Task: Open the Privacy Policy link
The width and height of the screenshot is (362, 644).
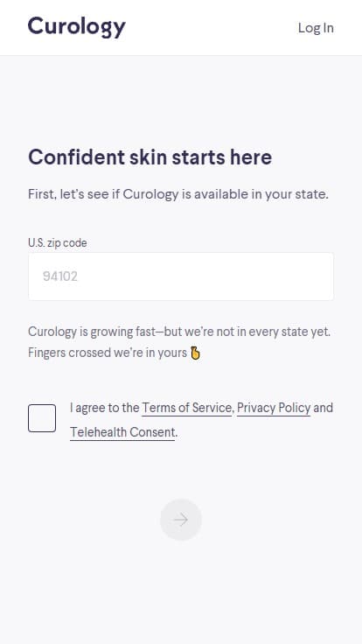Action: pyautogui.click(x=274, y=408)
